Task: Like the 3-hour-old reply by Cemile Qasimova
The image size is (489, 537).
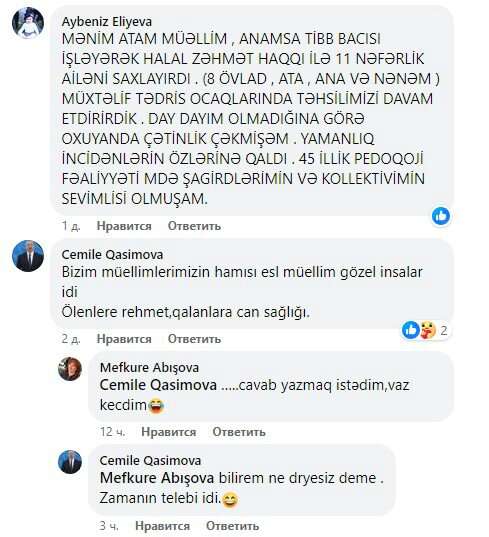Action: 162,526
